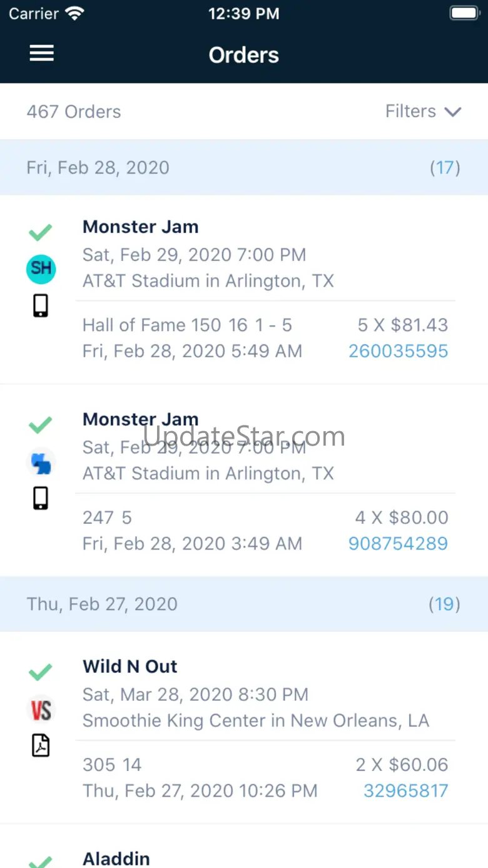488x868 pixels.
Task: Tap the mobile ticket icon for Hall of Fame order
Action: (x=41, y=306)
